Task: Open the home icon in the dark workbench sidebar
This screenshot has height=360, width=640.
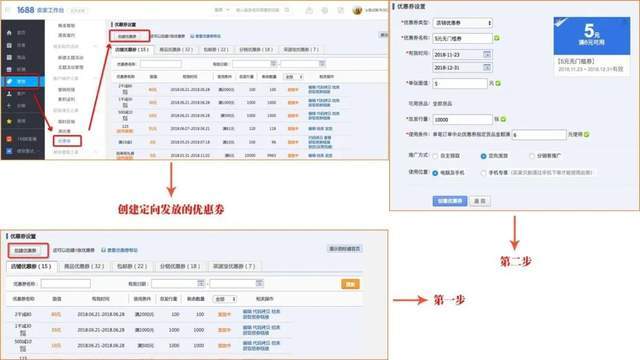Action: point(9,33)
